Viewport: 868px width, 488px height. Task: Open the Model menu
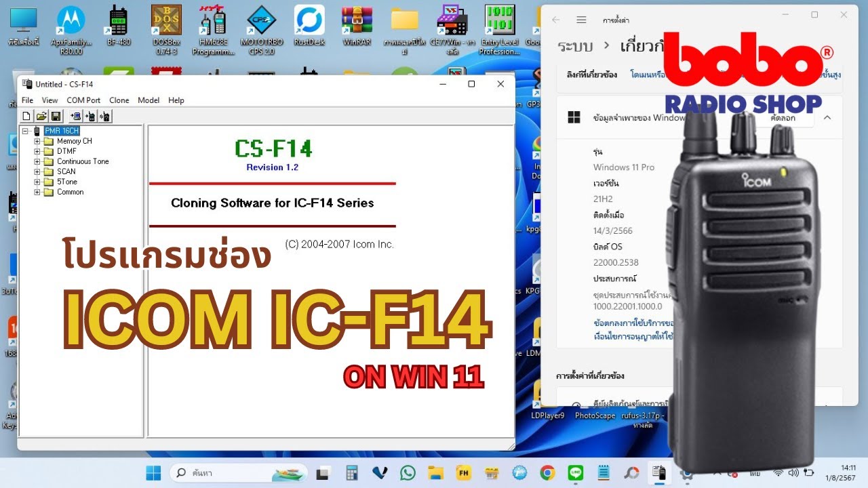149,100
